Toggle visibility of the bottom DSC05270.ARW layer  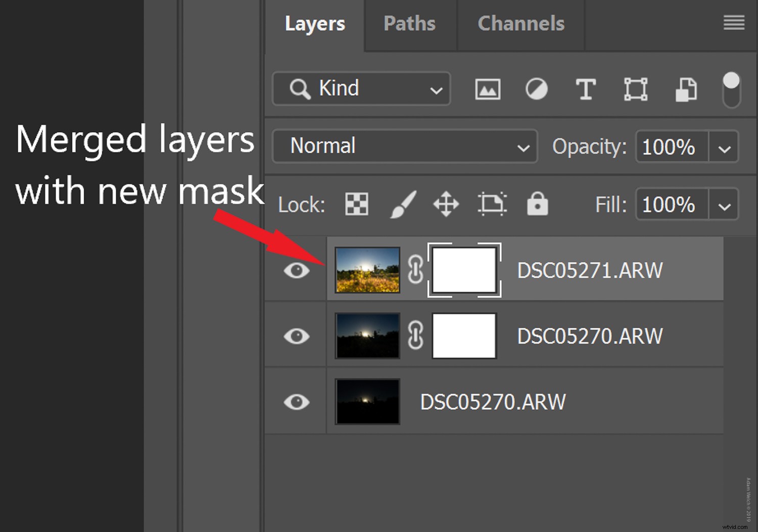[297, 402]
